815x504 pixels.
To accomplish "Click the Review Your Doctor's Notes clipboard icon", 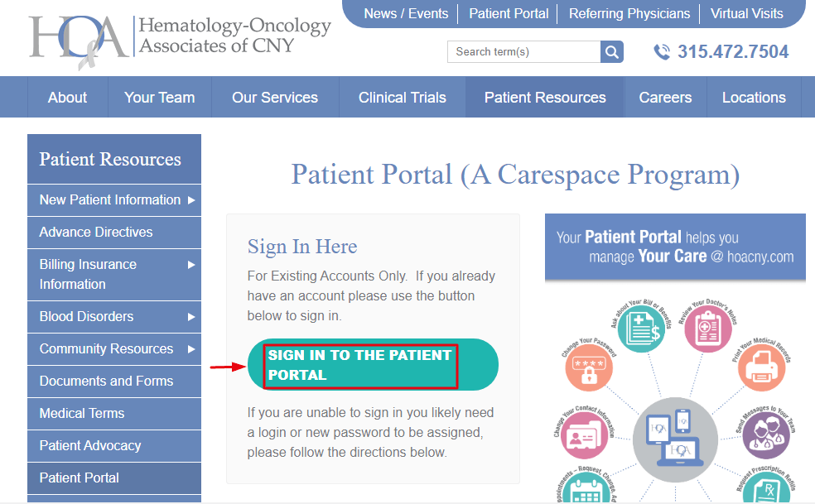I will 706,328.
